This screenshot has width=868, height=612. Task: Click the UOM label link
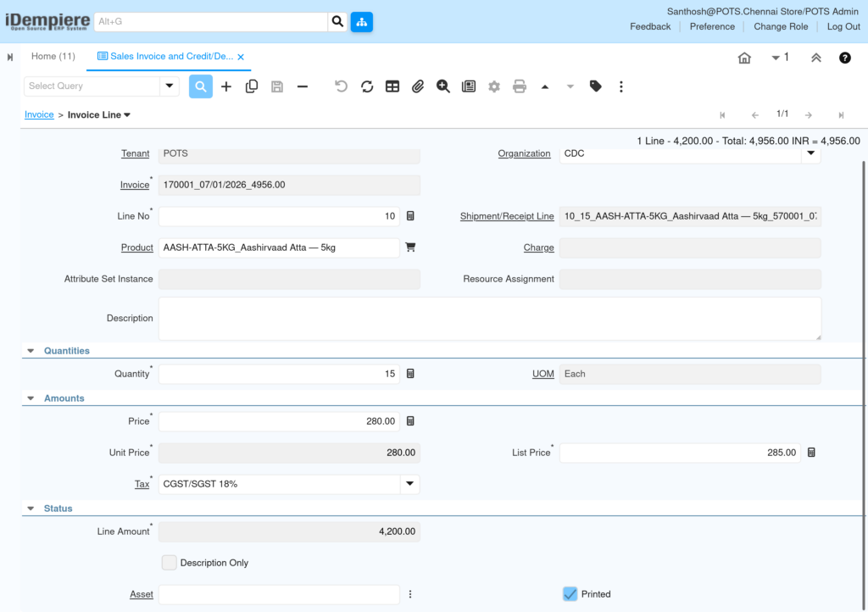(542, 374)
